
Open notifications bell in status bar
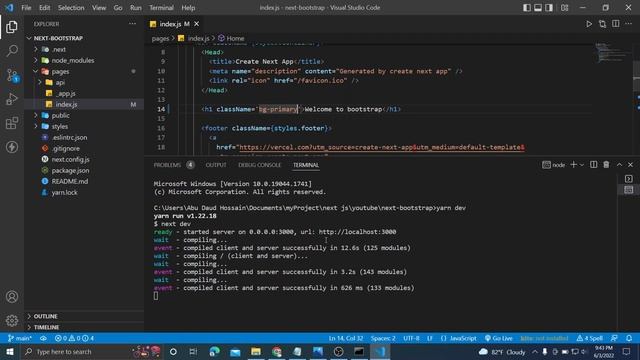pyautogui.click(x=629, y=338)
